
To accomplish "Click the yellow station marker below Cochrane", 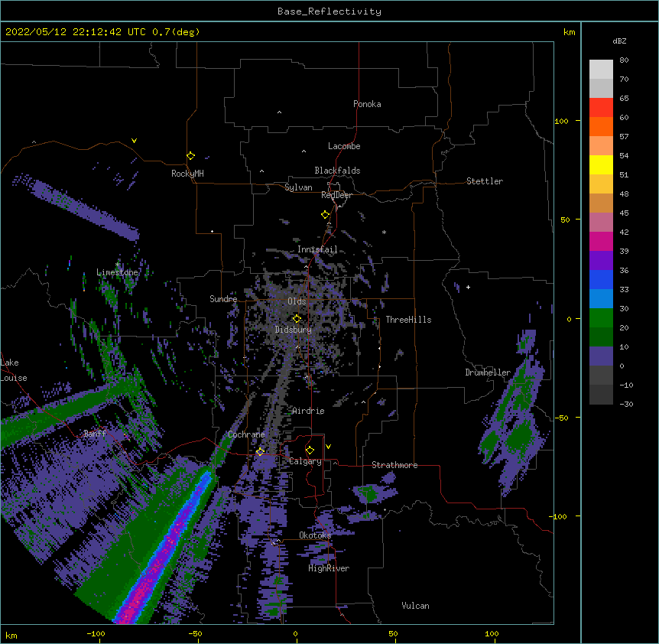I will point(260,452).
